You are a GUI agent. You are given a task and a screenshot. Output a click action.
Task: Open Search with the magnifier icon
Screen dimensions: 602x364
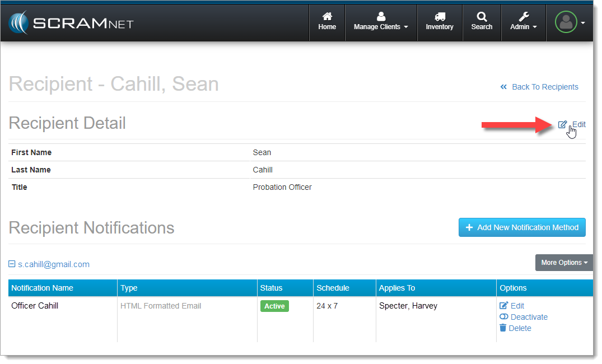coord(482,17)
